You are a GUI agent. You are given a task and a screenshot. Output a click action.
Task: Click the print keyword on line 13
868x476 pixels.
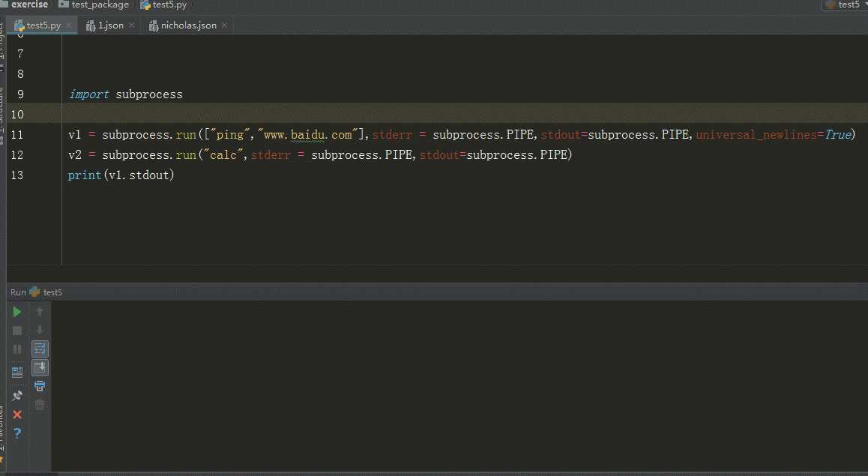85,175
